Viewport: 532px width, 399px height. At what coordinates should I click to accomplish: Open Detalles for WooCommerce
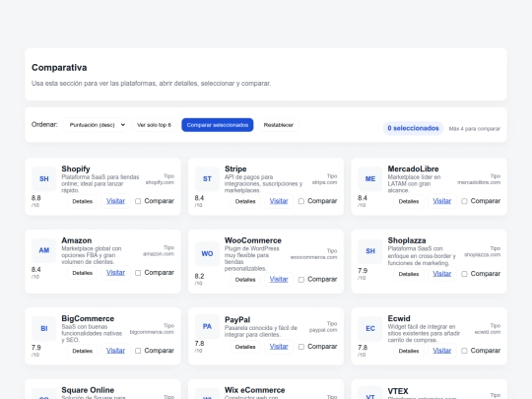tap(245, 280)
